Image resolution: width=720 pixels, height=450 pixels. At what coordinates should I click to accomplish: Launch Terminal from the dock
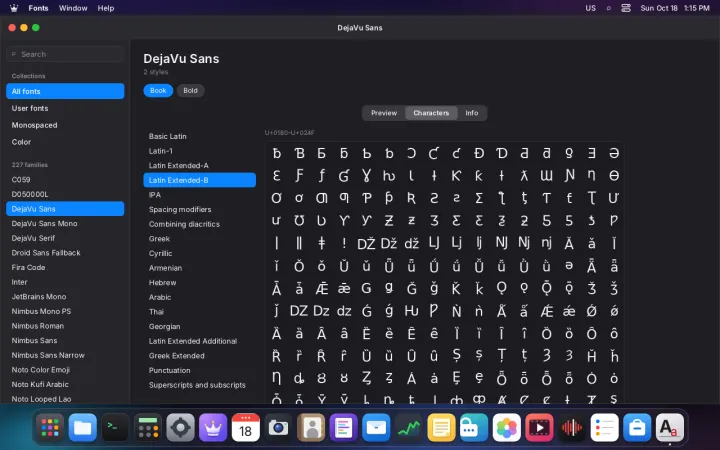point(115,428)
